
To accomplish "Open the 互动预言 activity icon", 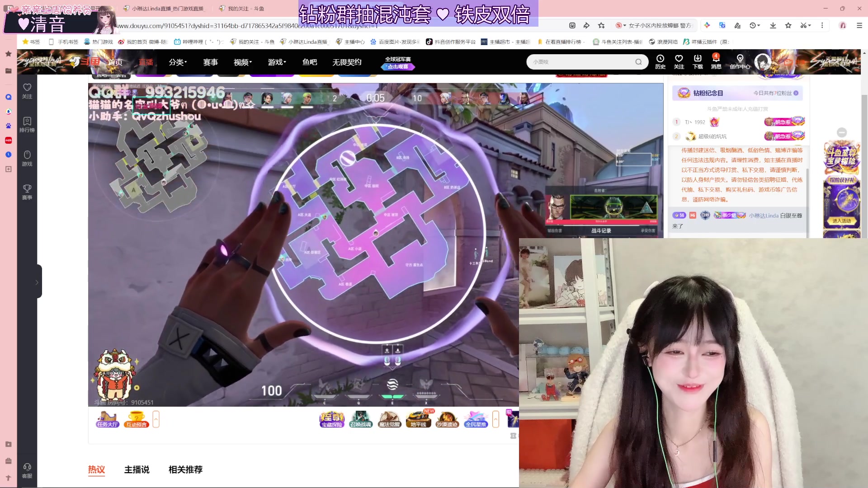I will pyautogui.click(x=136, y=419).
